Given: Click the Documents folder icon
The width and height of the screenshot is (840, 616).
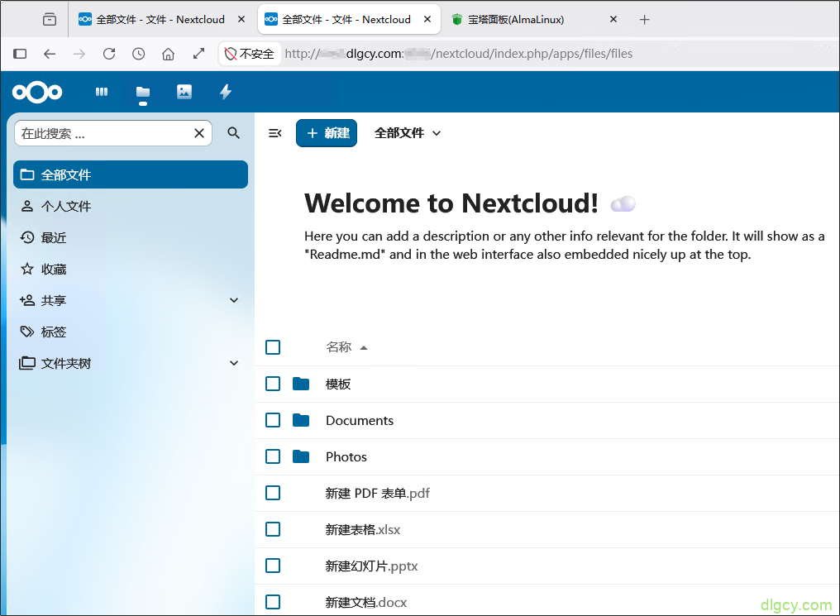Looking at the screenshot, I should pos(301,420).
